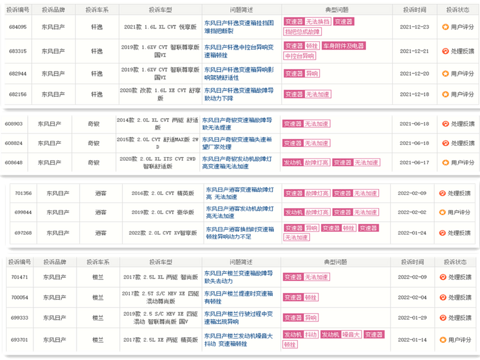Click the red 处理反馈 icon for complaint 600903
Screen dimensions: 480x360
[445, 124]
